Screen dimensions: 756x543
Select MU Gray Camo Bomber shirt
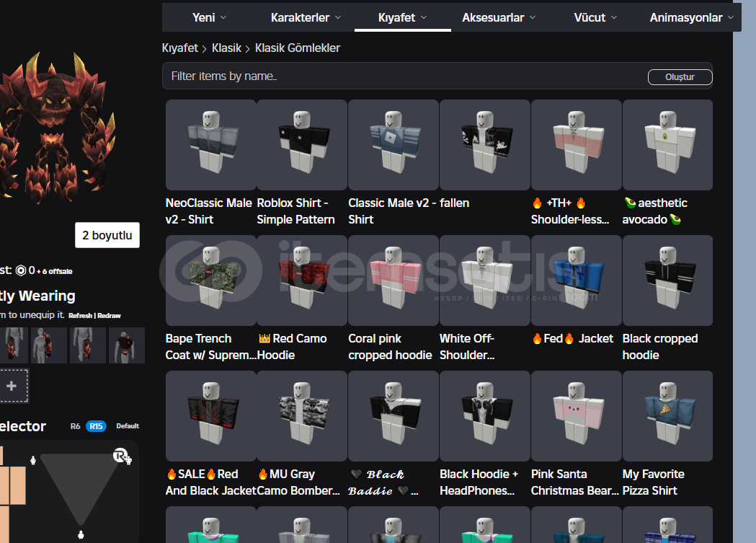302,415
